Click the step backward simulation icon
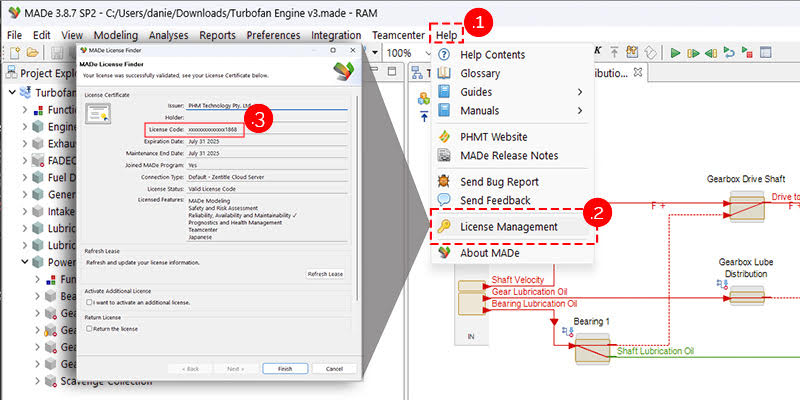This screenshot has height=400, width=800. (710, 53)
